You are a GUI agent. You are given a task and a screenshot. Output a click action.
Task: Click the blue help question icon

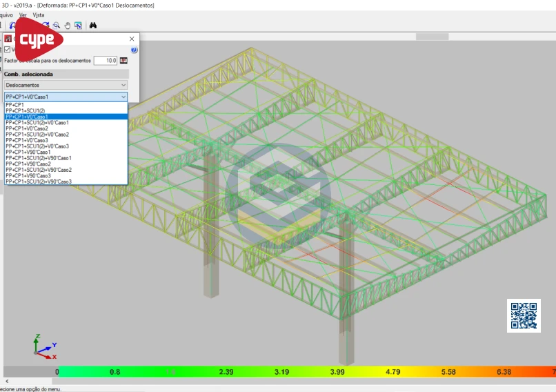[x=134, y=50]
